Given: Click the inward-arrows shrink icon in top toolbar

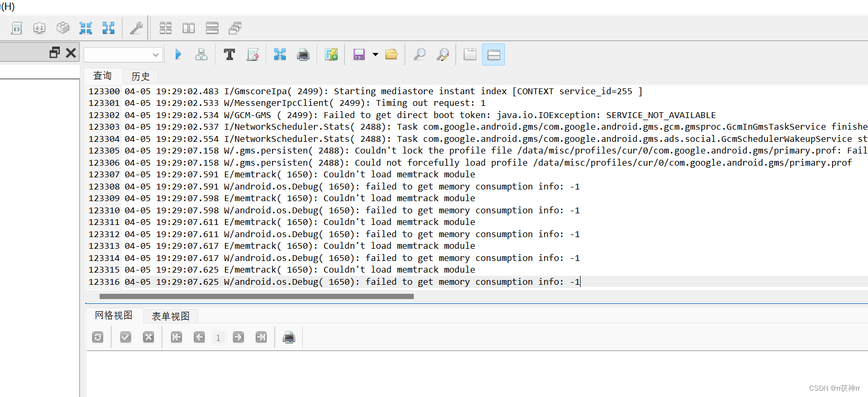Looking at the screenshot, I should pyautogui.click(x=86, y=28).
